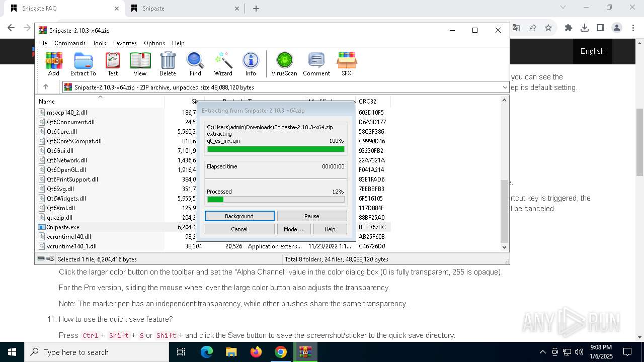644x362 pixels.
Task: Show hidden system tray icons chevron
Action: coord(542,352)
